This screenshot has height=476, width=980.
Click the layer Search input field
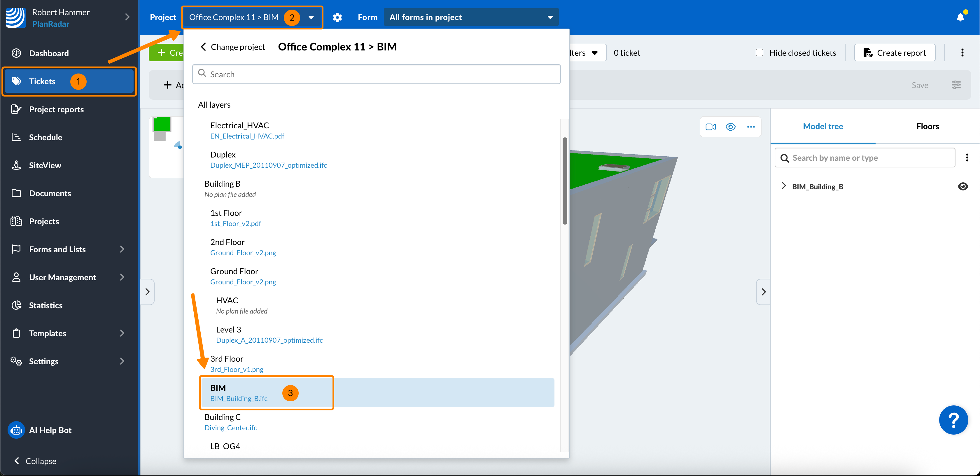click(x=376, y=74)
